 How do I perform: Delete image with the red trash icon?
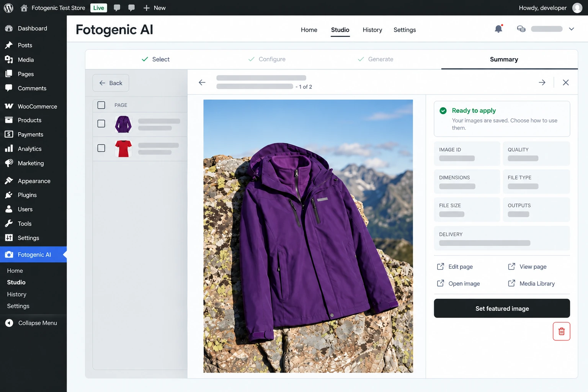[562, 331]
